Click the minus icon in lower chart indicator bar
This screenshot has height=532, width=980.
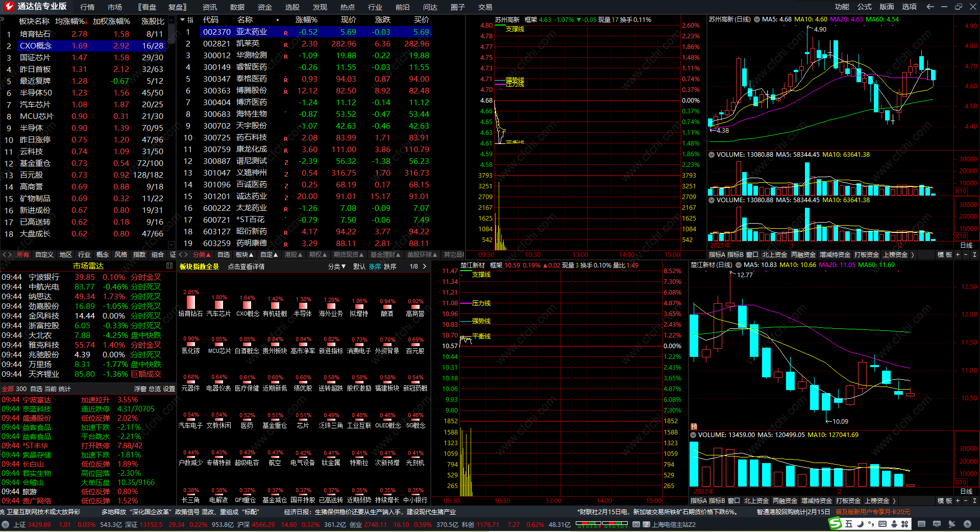pos(966,501)
